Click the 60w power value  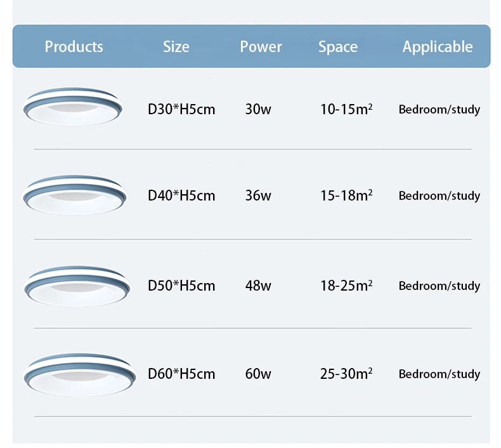click(x=258, y=374)
